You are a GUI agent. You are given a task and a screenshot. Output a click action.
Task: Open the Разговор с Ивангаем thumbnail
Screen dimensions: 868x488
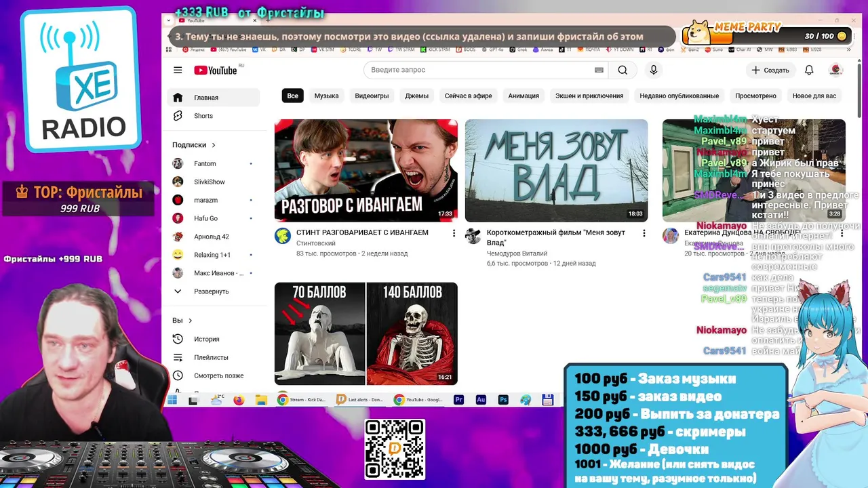click(x=366, y=170)
